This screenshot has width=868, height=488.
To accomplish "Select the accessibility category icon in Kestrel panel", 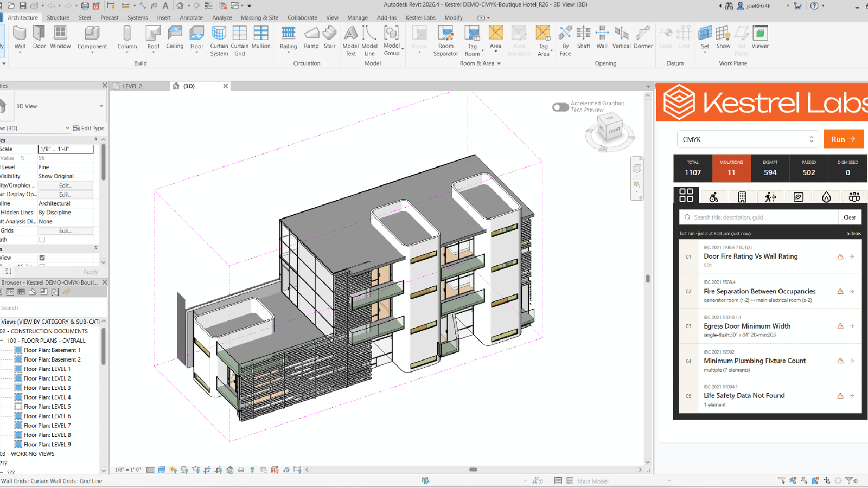I will coord(714,197).
